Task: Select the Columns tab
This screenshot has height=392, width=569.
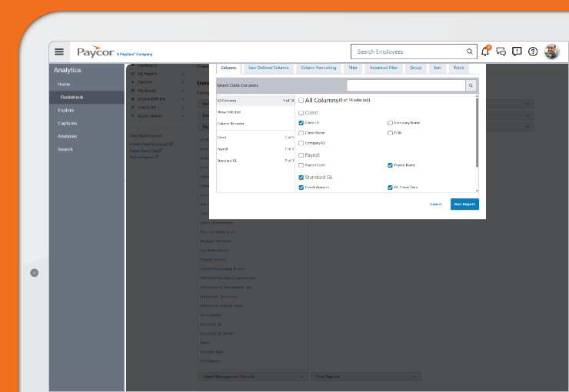Action: click(228, 68)
